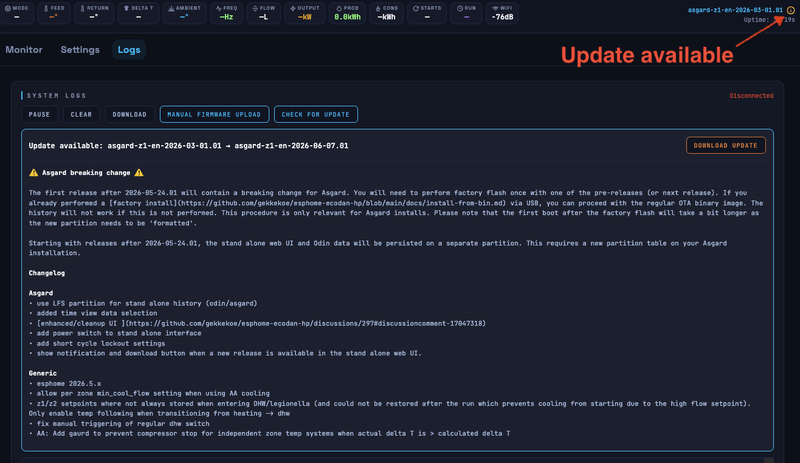Viewport: 800px width, 463px height.
Task: Click the right warning triangle after 'Asgard breaking change'
Action: coord(139,173)
